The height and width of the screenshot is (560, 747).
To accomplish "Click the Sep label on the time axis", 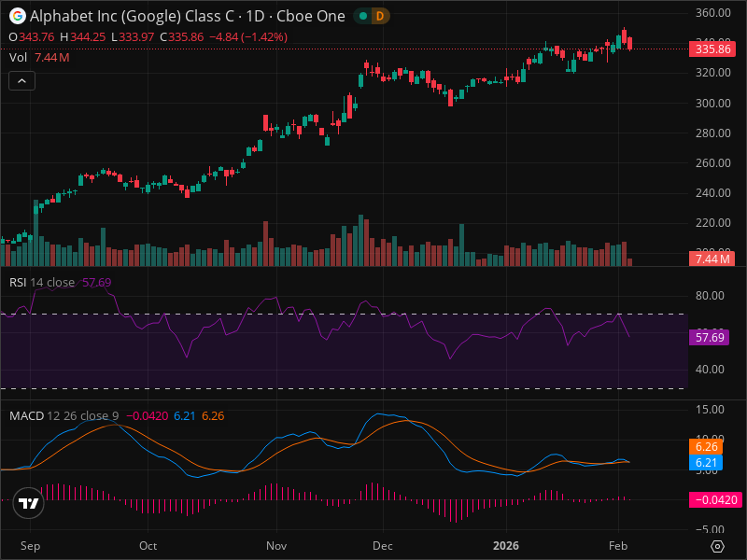I will tap(31, 546).
